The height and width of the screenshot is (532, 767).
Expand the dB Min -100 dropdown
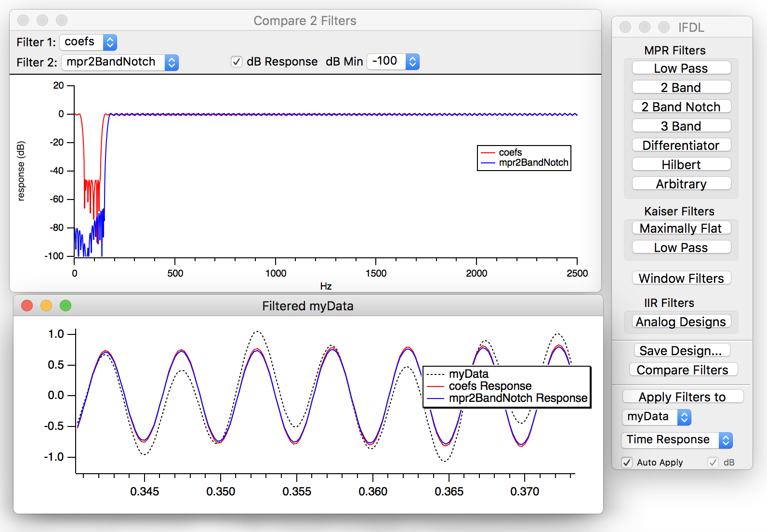393,62
